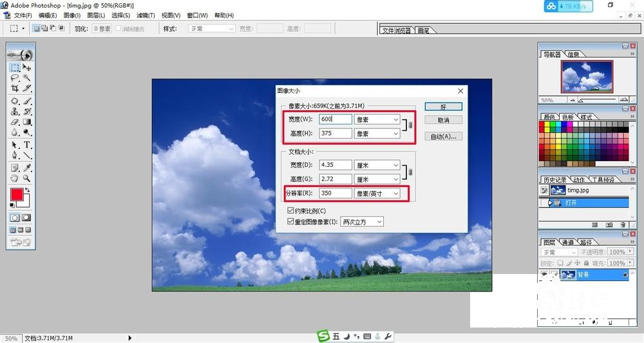644x343 pixels.
Task: Select the Healing Brush tool
Action: click(x=15, y=101)
